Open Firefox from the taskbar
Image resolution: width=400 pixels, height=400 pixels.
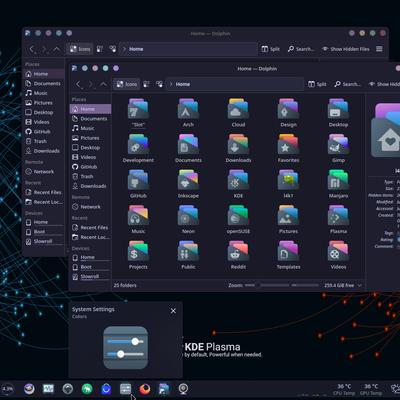pyautogui.click(x=145, y=389)
